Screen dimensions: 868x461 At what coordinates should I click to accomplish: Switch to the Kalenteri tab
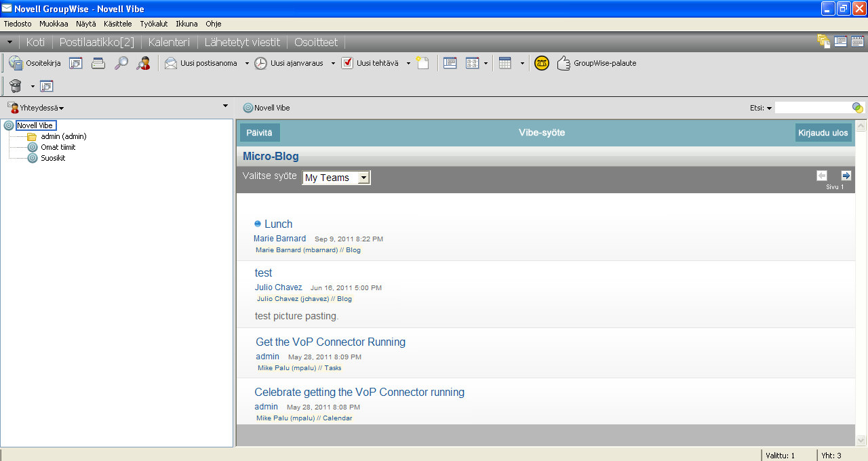tap(169, 42)
